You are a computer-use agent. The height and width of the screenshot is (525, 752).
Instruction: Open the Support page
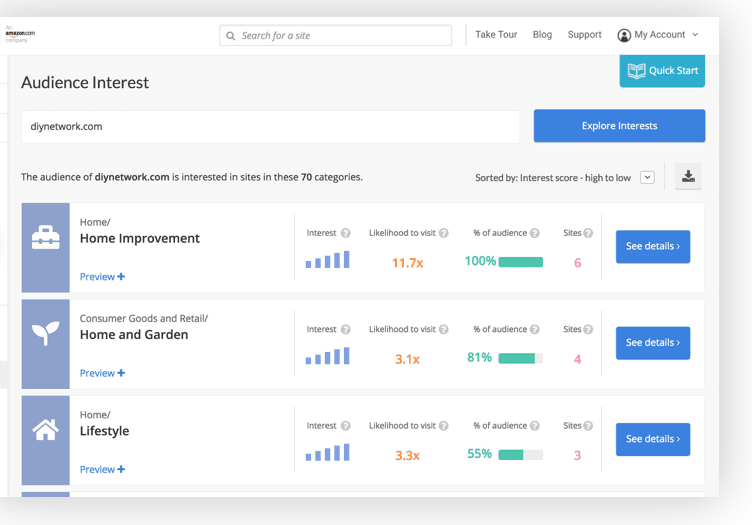pyautogui.click(x=584, y=35)
